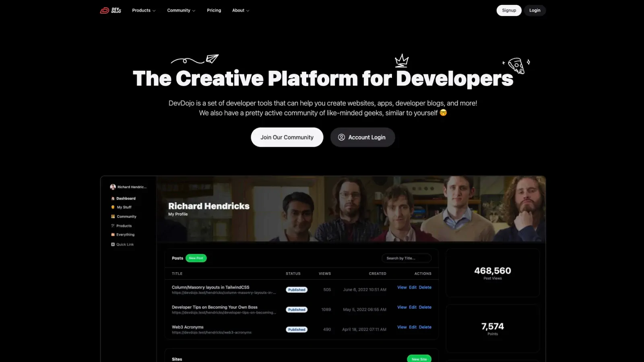Edit the Web3 Acronyms post

(x=413, y=327)
